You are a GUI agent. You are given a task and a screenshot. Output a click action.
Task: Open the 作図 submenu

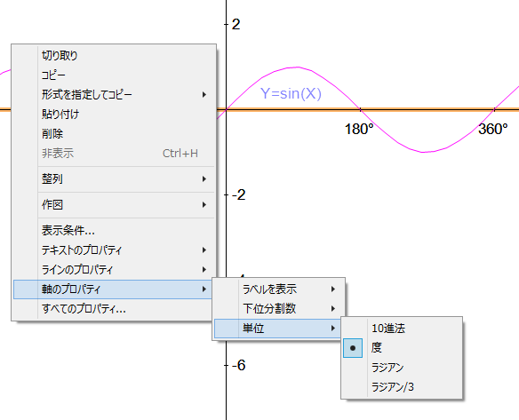113,205
